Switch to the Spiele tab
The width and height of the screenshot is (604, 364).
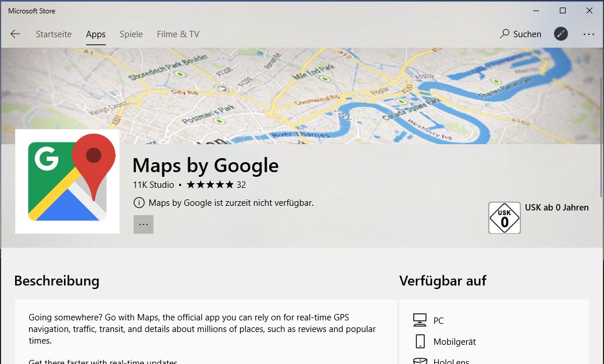coord(131,34)
